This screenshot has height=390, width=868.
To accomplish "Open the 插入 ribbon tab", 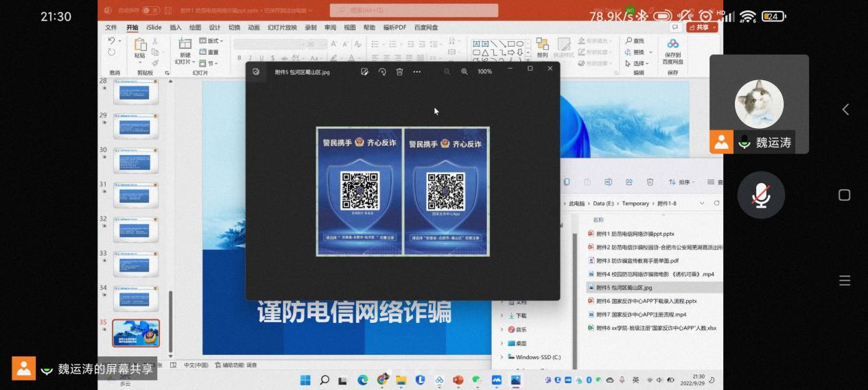I will point(176,27).
